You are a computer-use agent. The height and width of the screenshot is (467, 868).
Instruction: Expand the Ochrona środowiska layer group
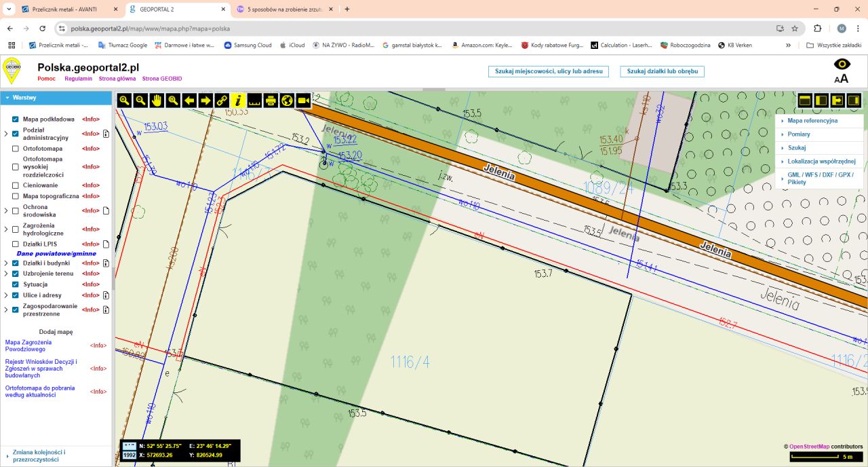point(6,210)
